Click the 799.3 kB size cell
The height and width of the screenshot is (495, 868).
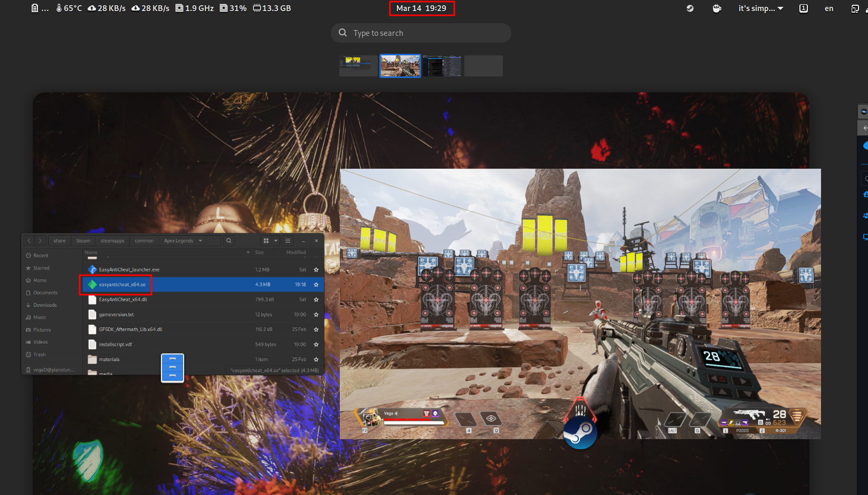(x=264, y=299)
